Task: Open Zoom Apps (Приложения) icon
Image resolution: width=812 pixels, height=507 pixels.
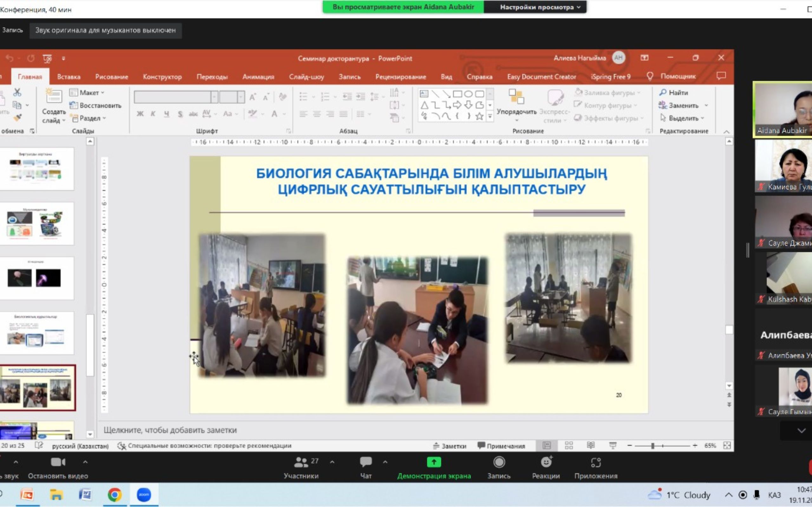Action: click(x=596, y=462)
